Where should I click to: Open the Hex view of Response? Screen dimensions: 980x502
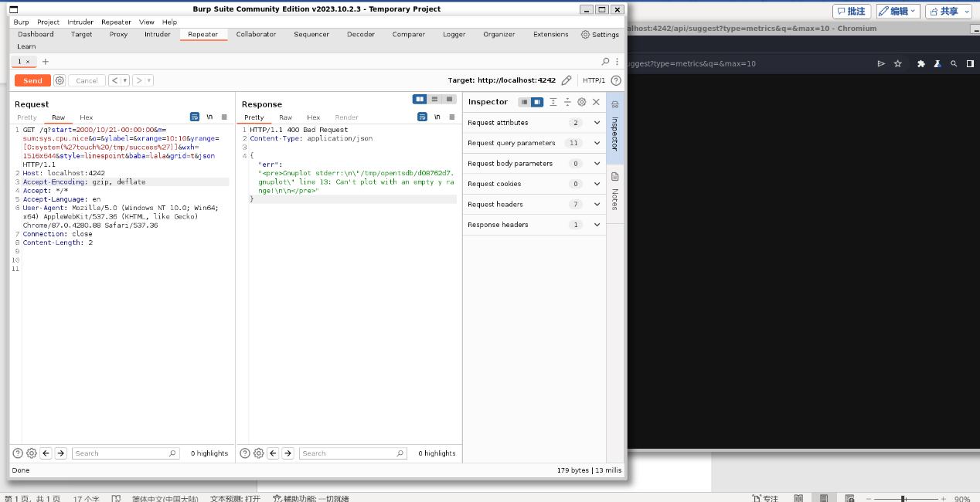coord(313,117)
